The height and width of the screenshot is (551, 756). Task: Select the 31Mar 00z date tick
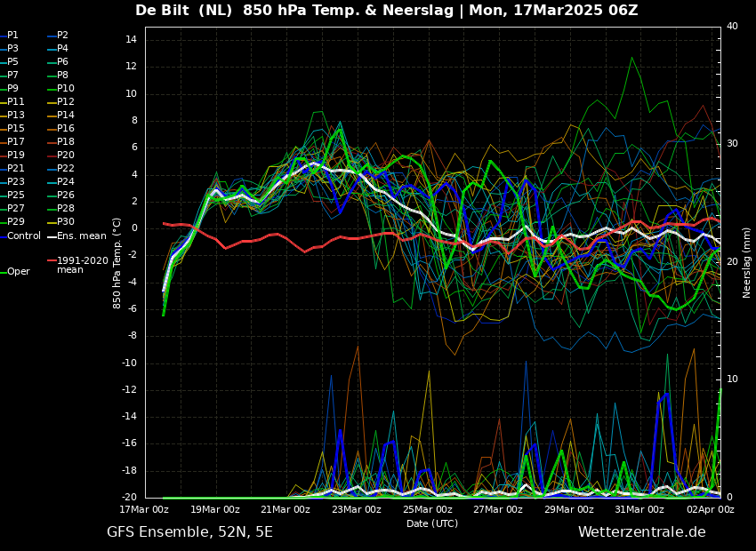[640, 509]
